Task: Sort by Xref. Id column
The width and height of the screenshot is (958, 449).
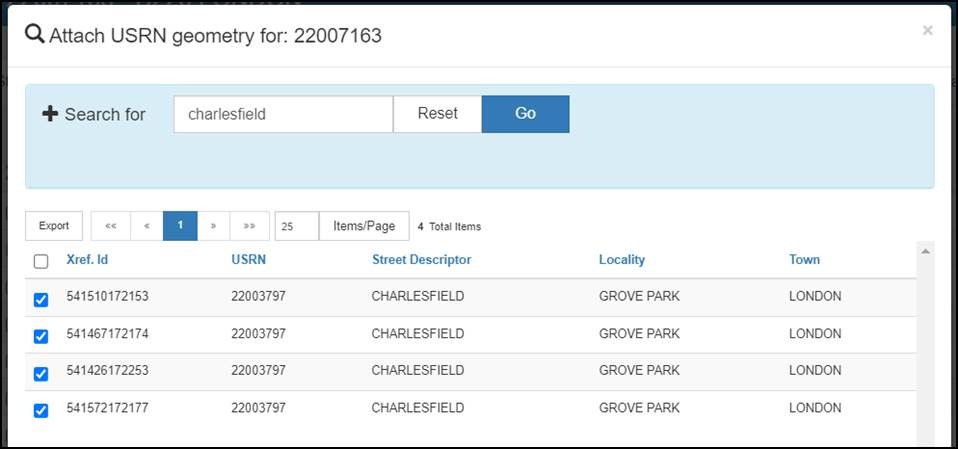Action: tap(87, 260)
